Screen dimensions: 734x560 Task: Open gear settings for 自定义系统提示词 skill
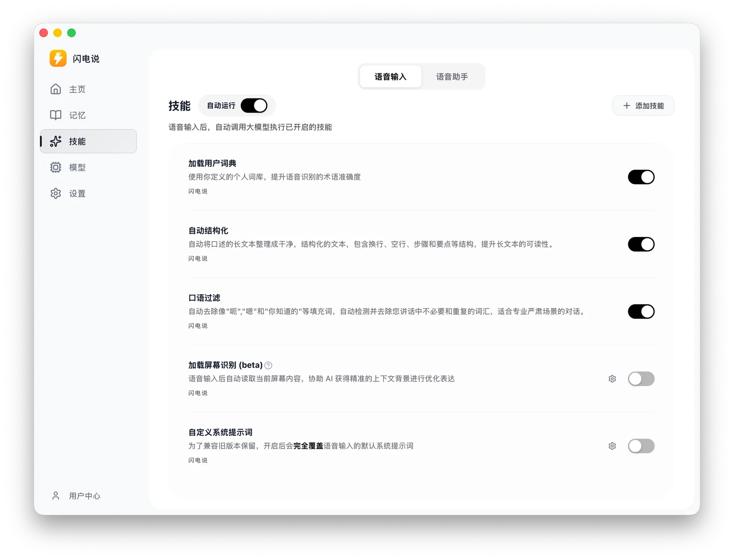pos(612,446)
